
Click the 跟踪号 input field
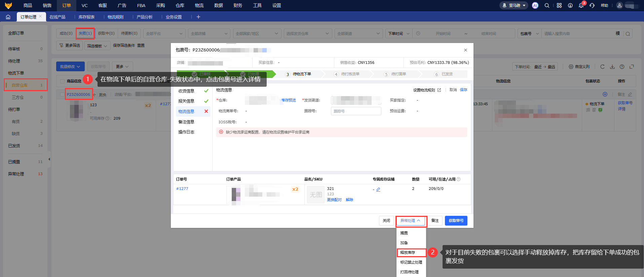356,111
